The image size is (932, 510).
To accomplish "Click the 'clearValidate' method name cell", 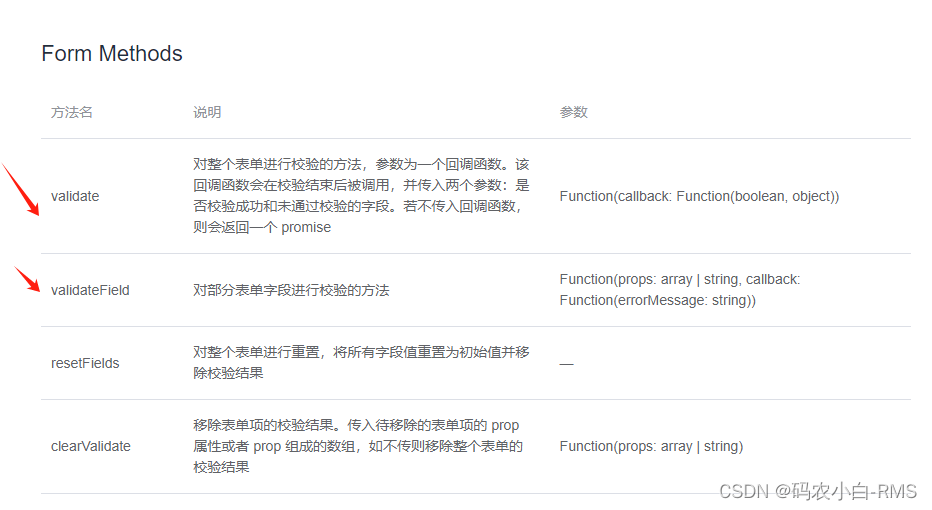I will [91, 446].
